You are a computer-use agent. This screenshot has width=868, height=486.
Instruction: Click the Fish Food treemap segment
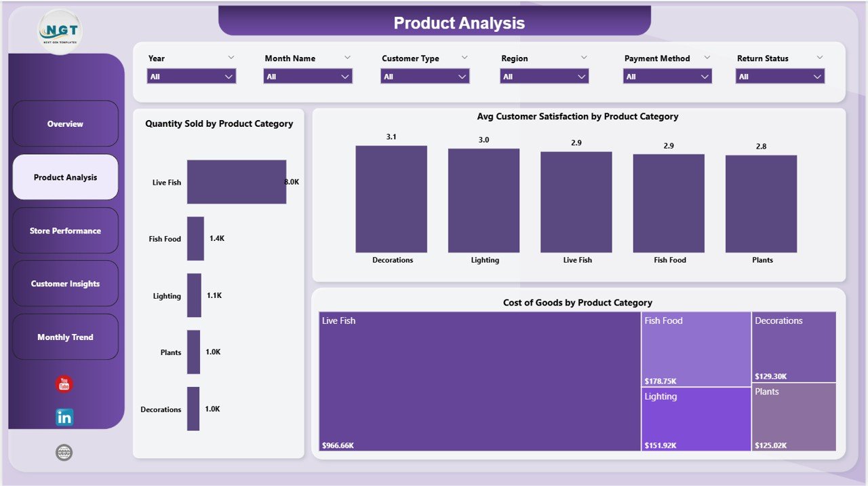[696, 348]
